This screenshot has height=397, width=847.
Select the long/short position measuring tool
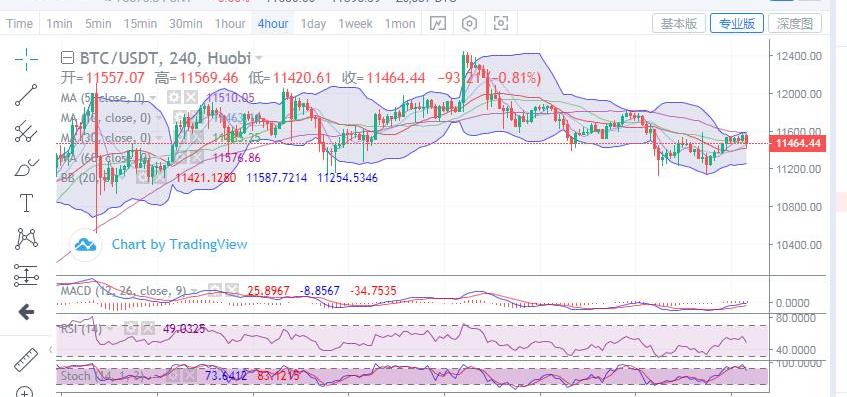coord(26,275)
